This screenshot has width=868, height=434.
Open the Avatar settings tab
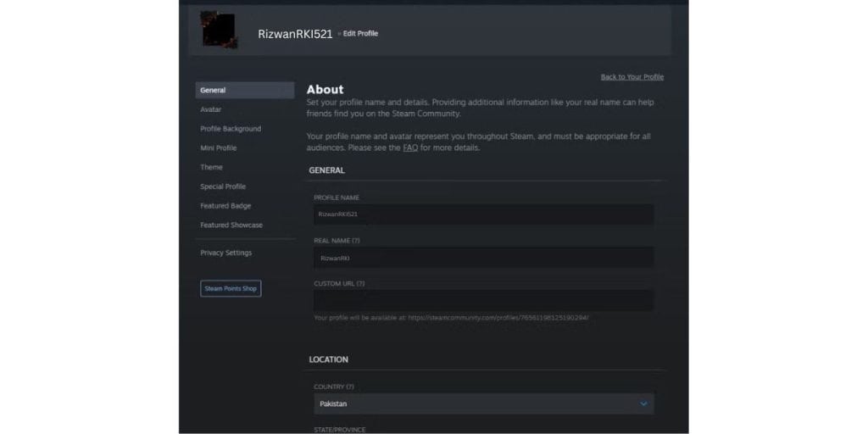211,109
